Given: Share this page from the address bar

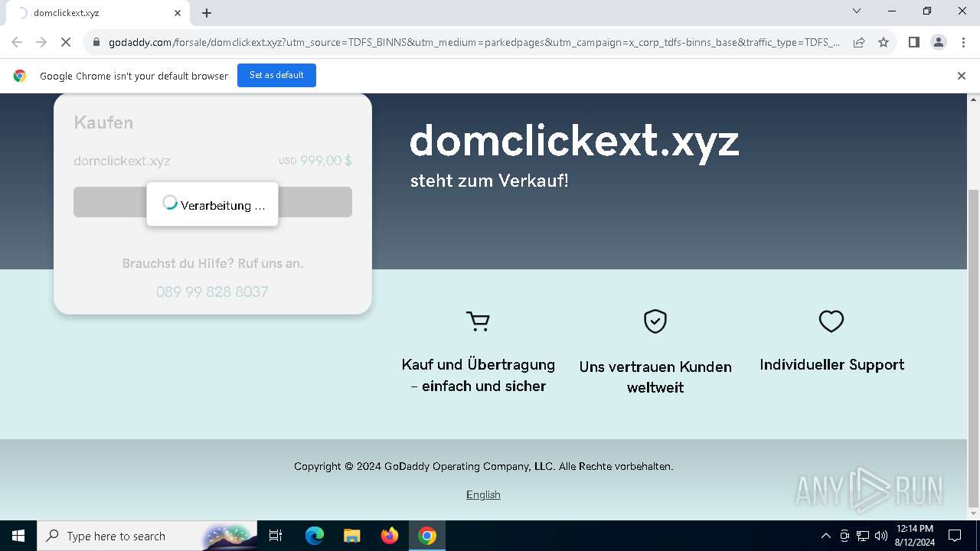Looking at the screenshot, I should coord(859,43).
